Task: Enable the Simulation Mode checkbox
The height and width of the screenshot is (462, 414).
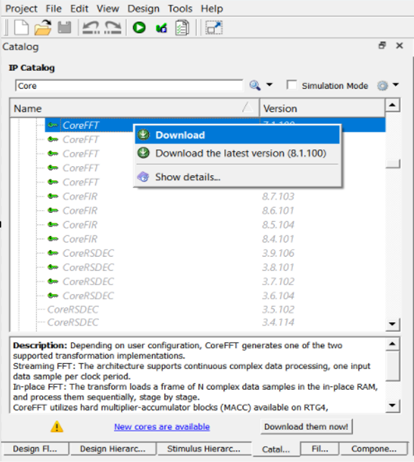Action: (x=291, y=85)
